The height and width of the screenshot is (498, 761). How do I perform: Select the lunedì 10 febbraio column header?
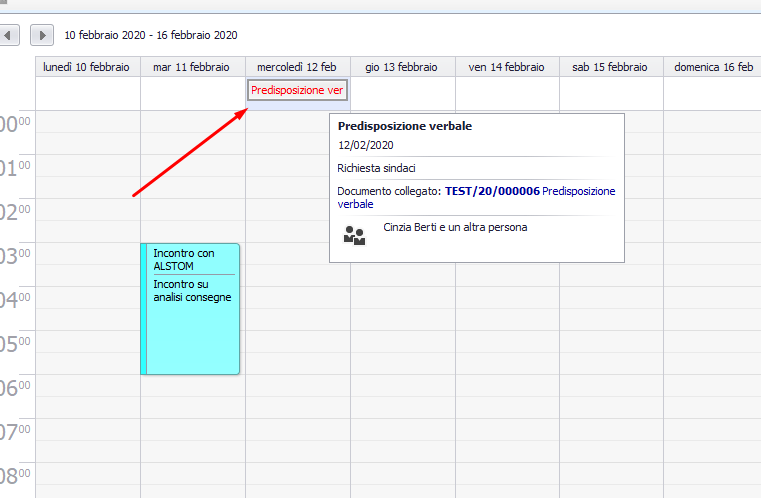tap(87, 67)
